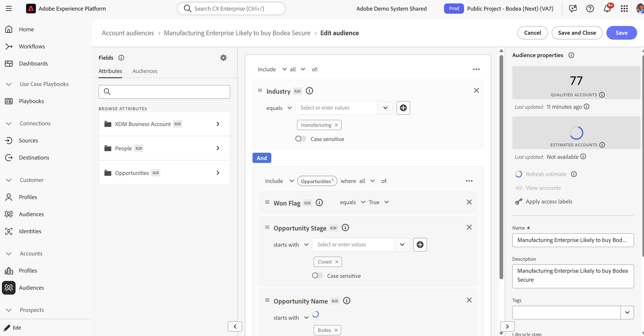Open more options for Opportunities group

pos(469,181)
